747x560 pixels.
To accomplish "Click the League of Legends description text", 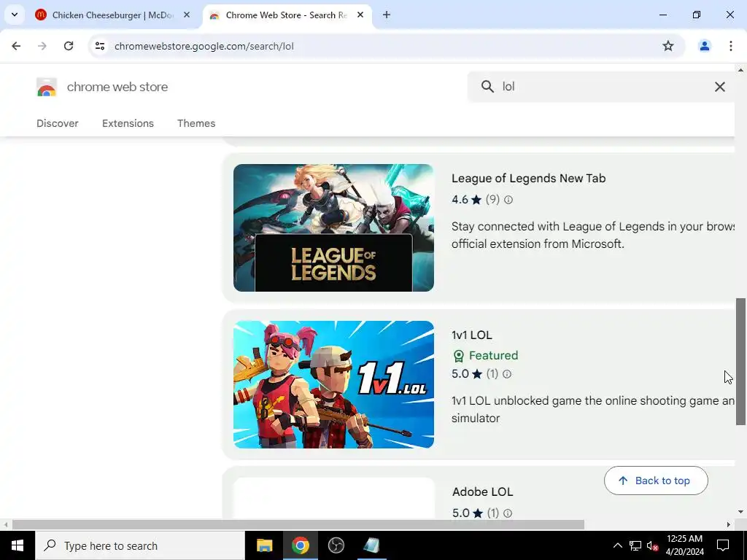I will click(592, 236).
